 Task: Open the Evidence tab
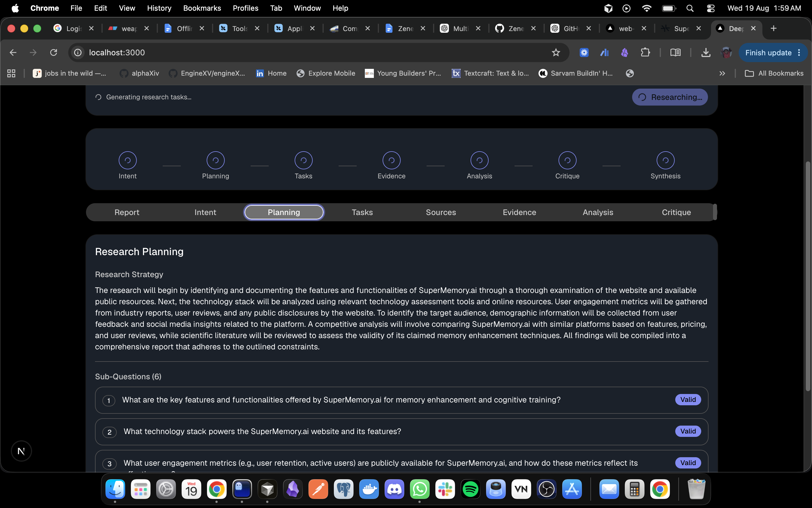pos(519,212)
